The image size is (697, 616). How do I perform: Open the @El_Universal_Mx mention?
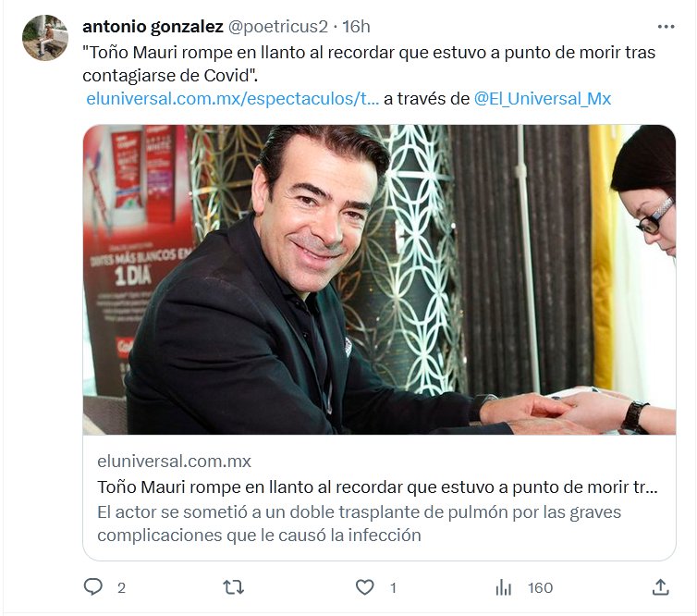[543, 99]
